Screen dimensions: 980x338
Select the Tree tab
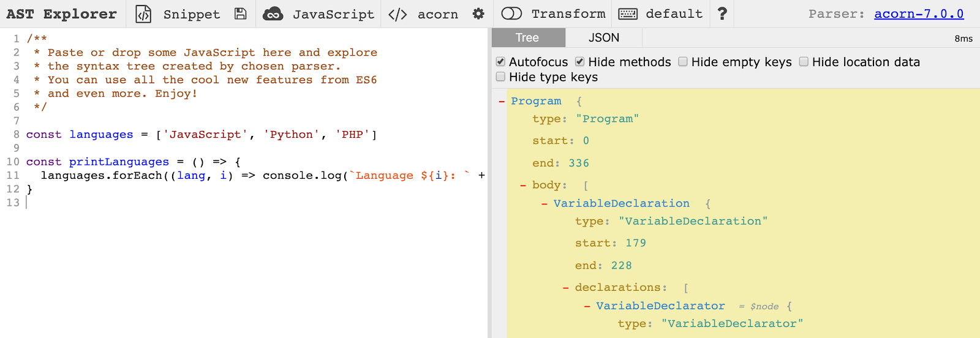click(528, 37)
